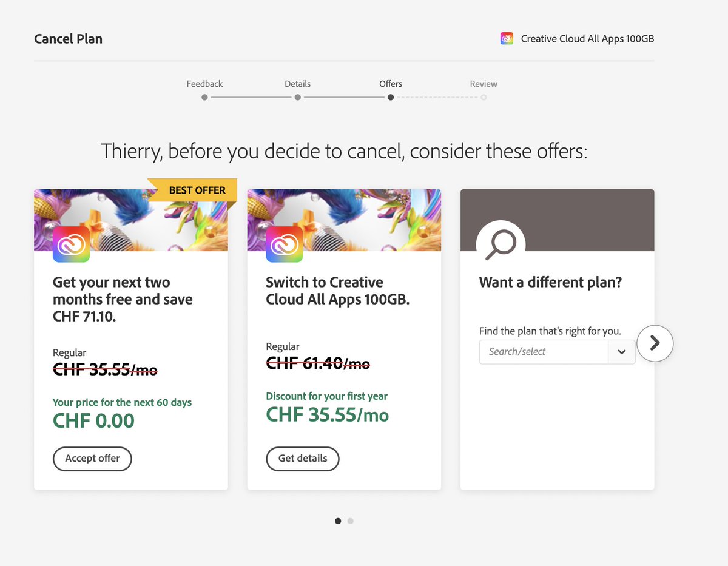
Task: Accept the two months free offer
Action: tap(92, 459)
